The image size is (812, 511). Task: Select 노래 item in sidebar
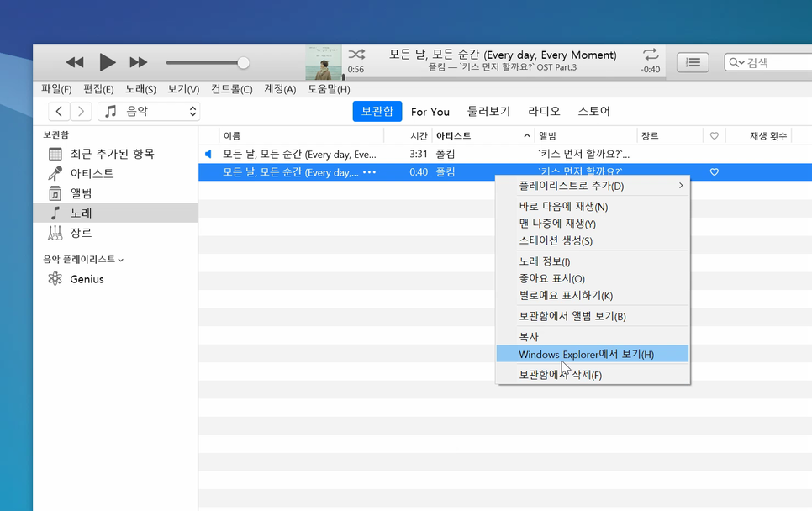point(115,213)
